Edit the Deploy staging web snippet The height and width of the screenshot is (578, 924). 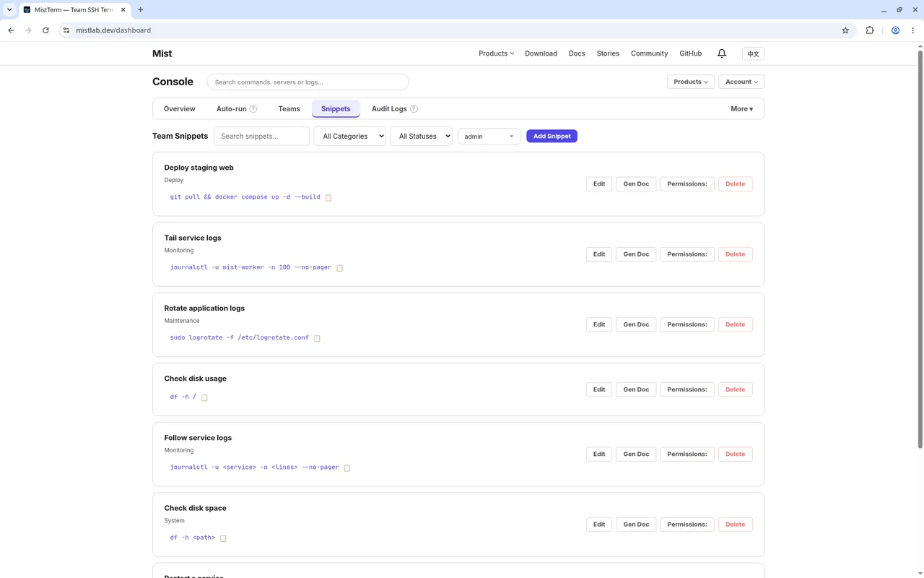coord(599,184)
